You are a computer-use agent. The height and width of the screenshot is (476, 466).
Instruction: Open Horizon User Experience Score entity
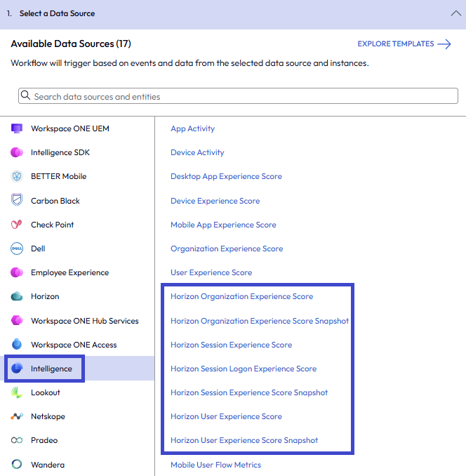coord(226,416)
